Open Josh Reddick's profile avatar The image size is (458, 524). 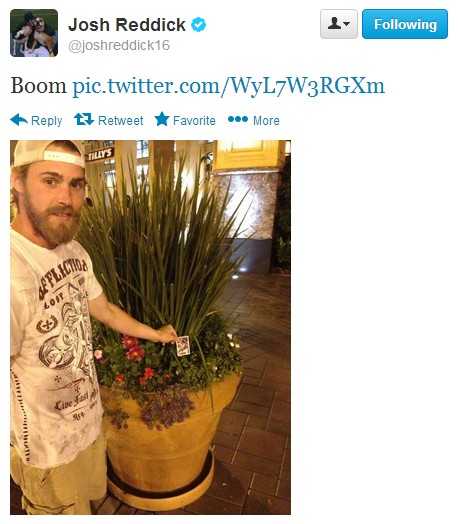tap(34, 33)
